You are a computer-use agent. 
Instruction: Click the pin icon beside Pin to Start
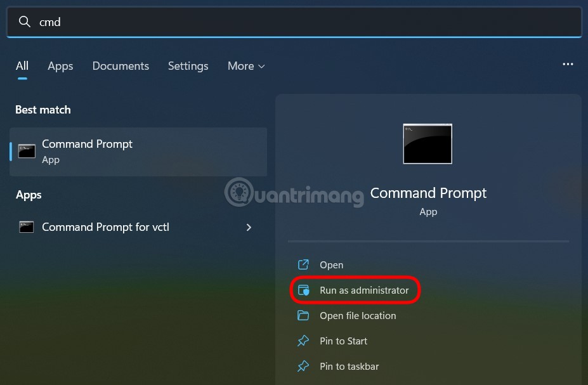[304, 341]
